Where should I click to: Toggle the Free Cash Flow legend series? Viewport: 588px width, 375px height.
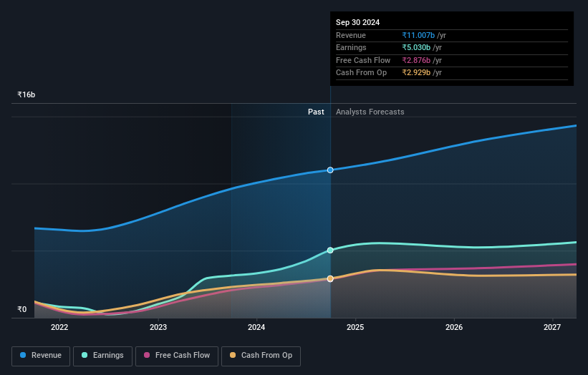(x=177, y=356)
